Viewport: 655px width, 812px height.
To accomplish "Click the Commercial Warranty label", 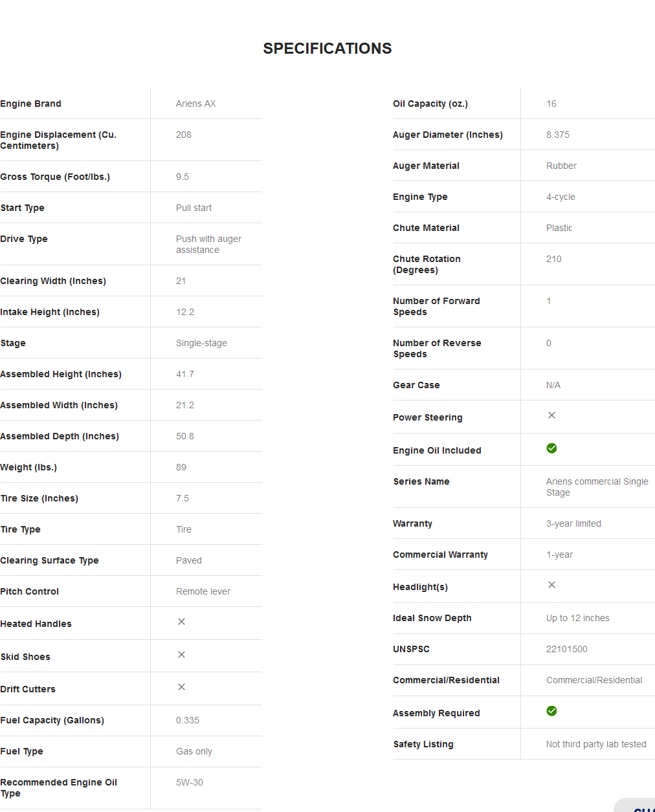I will (x=440, y=554).
